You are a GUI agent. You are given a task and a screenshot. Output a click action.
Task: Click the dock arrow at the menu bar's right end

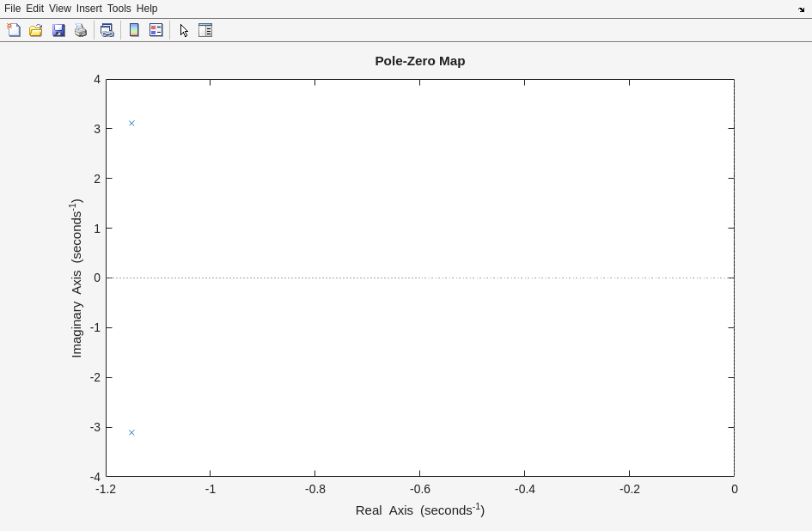(x=802, y=9)
